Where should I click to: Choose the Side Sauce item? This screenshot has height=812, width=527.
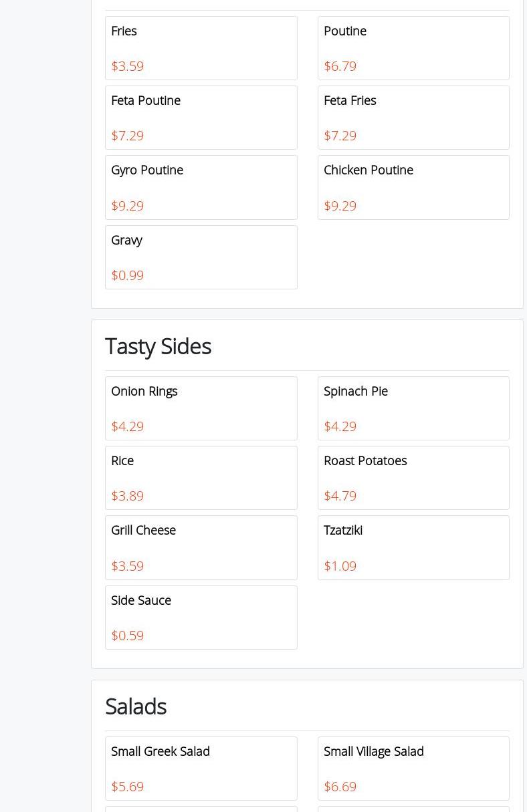[201, 618]
